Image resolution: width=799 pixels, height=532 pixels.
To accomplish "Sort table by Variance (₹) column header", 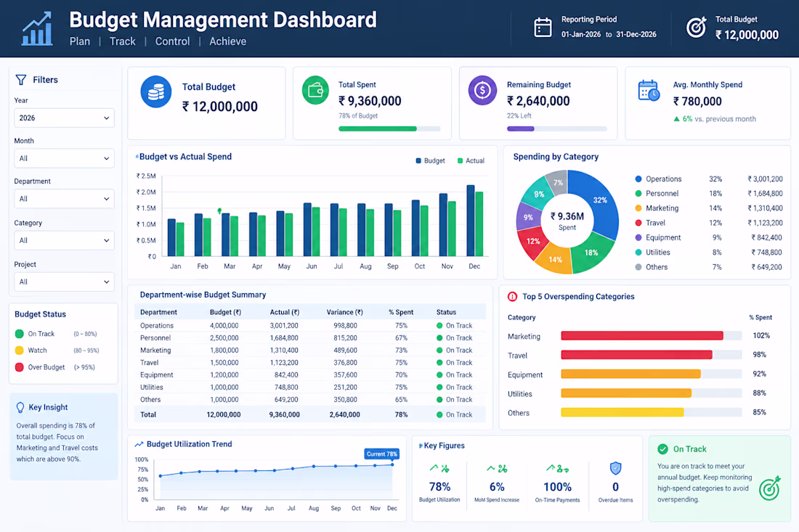I will pos(344,312).
